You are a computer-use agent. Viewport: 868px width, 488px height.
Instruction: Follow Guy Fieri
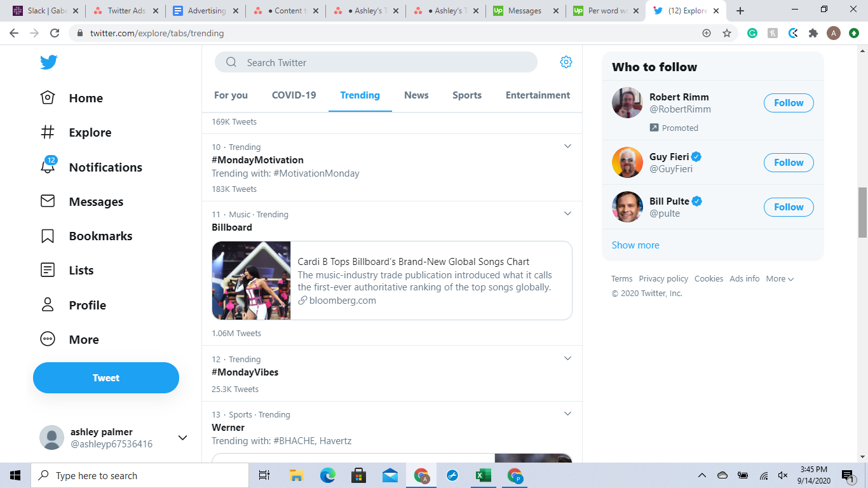click(x=789, y=163)
